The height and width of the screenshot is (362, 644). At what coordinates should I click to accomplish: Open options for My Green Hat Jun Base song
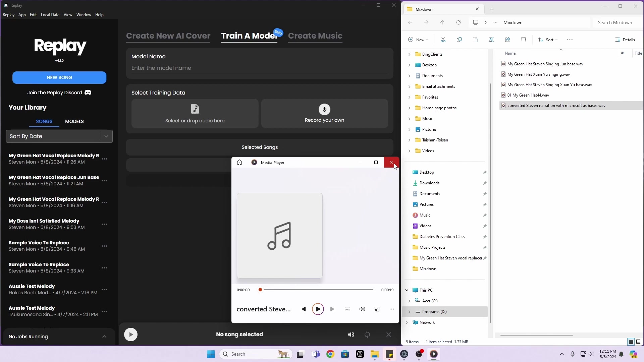pos(104,181)
